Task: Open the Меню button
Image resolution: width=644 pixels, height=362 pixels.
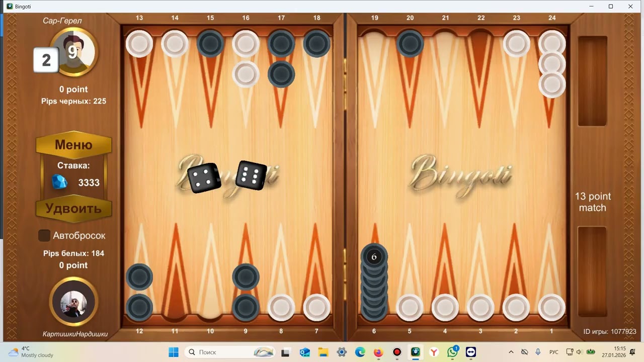Action: pyautogui.click(x=73, y=145)
